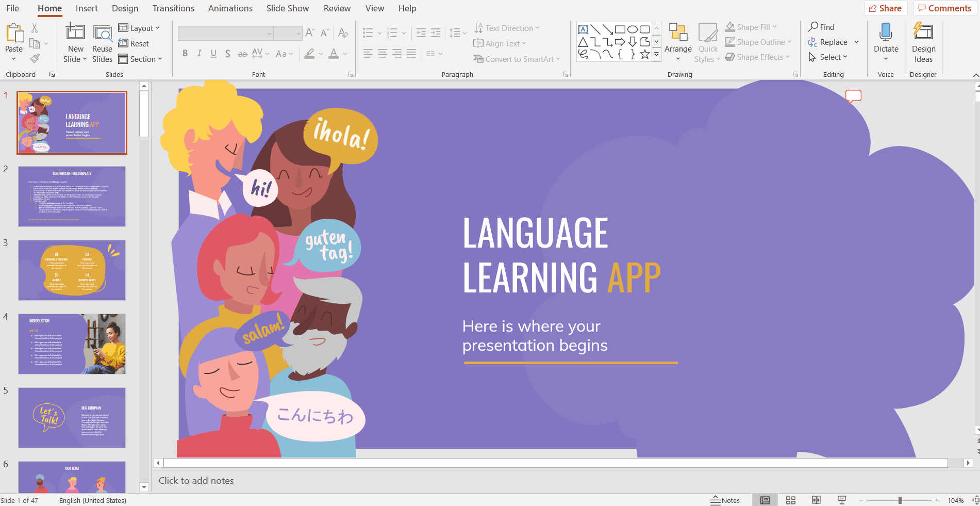Switch to Reading View in status bar
The width and height of the screenshot is (980, 506).
[x=816, y=500]
